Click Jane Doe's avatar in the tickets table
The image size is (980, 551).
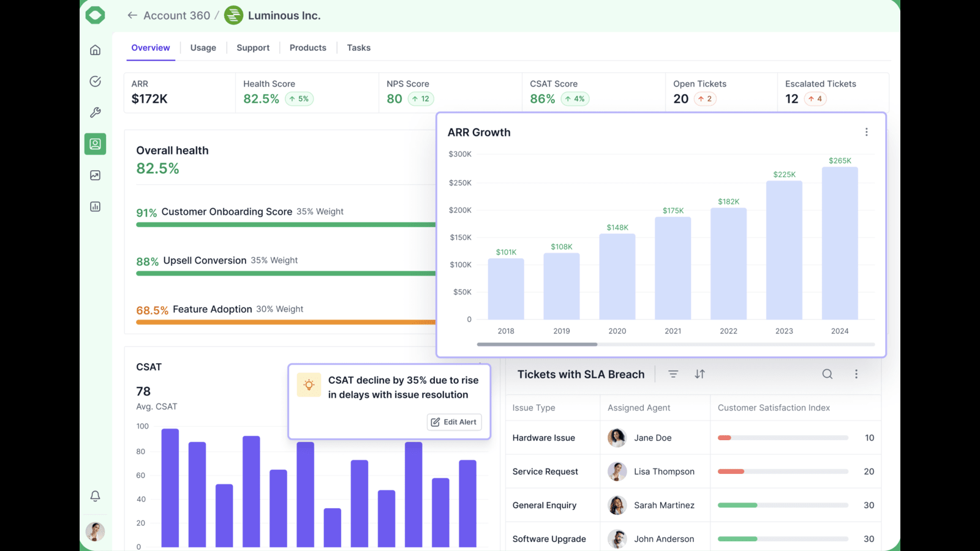click(x=617, y=438)
